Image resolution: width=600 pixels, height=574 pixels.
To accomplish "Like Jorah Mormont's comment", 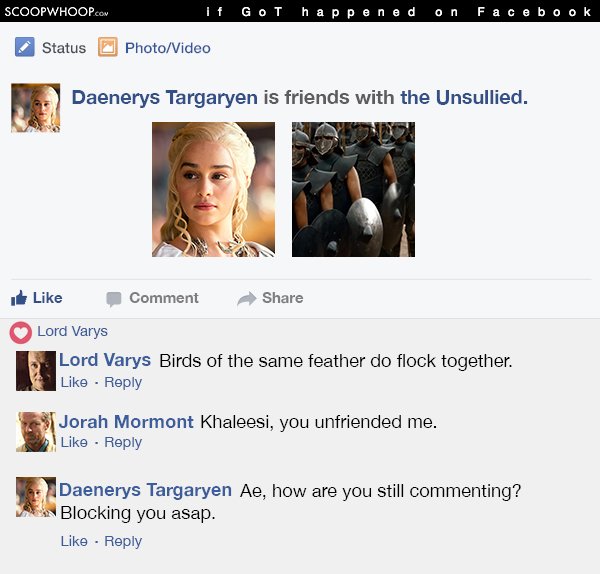I will 74,442.
